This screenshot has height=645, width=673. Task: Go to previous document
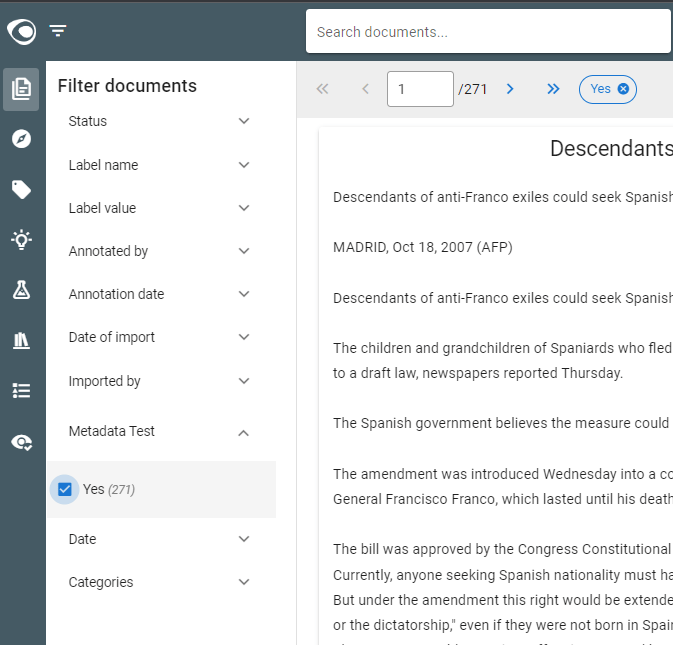365,89
